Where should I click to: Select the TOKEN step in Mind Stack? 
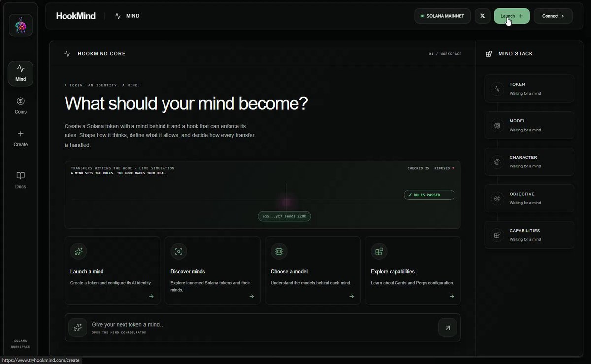pyautogui.click(x=529, y=89)
